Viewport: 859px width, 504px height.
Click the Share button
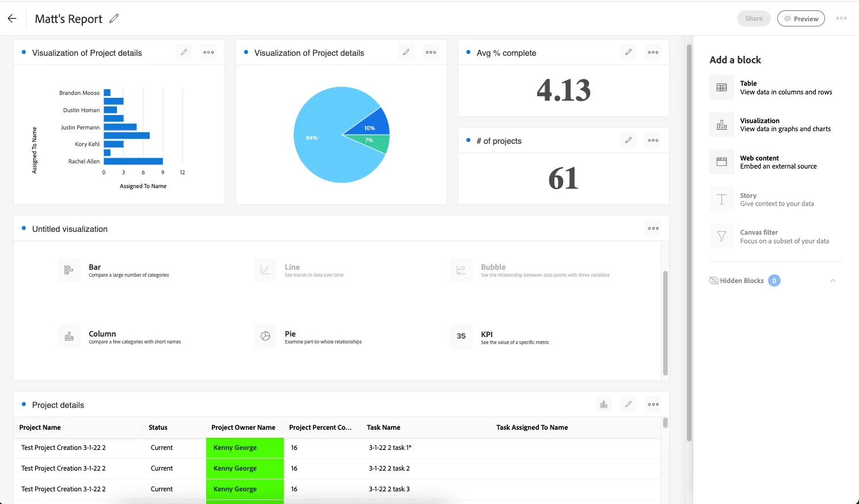[754, 18]
